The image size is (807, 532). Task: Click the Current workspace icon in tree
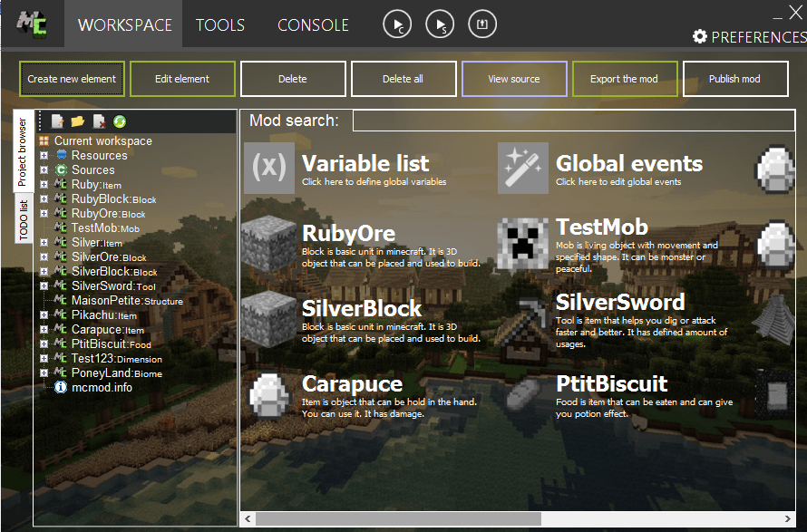[x=44, y=141]
